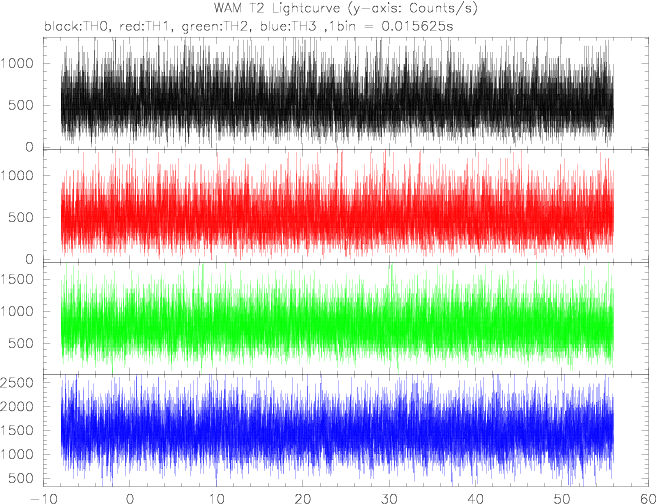Click the "1bin = 0.015625s" bin size text
Viewport: 657px width, 504px height.
(391, 27)
